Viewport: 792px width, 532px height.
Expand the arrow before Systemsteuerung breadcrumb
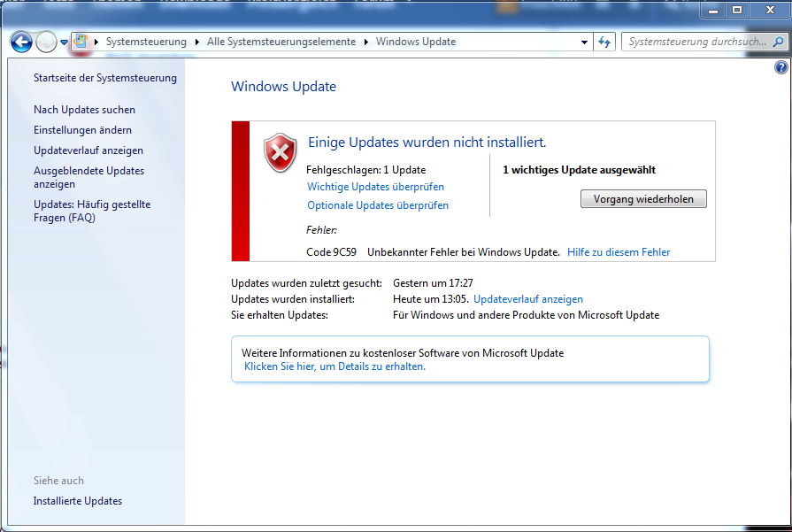[96, 42]
